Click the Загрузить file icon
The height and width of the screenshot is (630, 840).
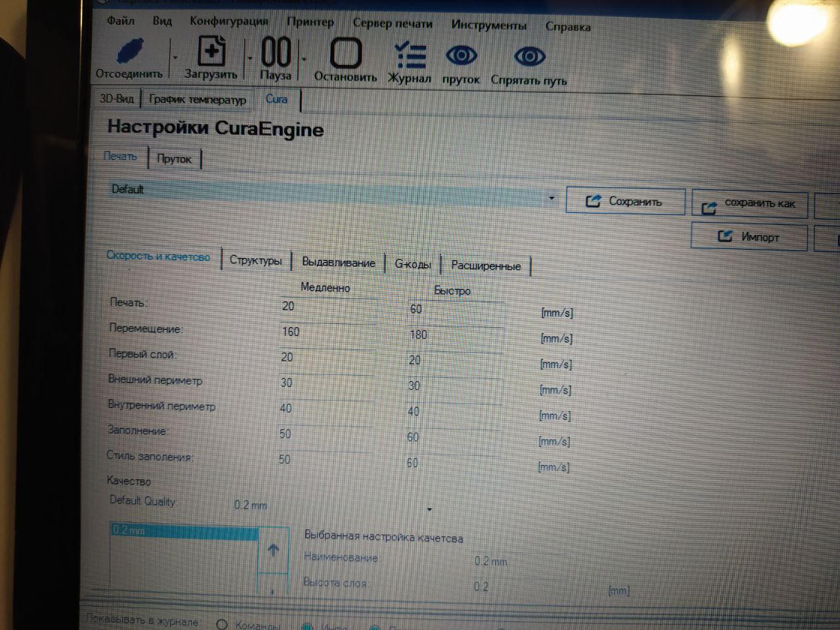(211, 51)
